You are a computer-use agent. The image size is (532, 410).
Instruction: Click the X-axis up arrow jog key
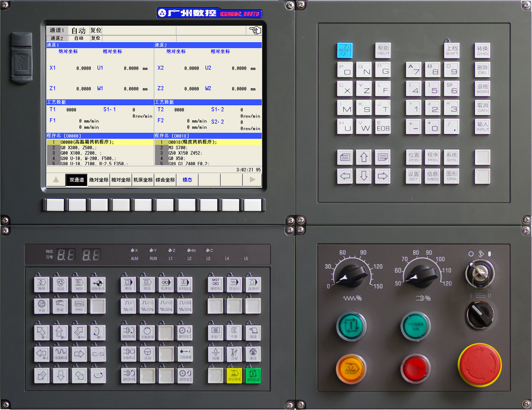[60, 333]
